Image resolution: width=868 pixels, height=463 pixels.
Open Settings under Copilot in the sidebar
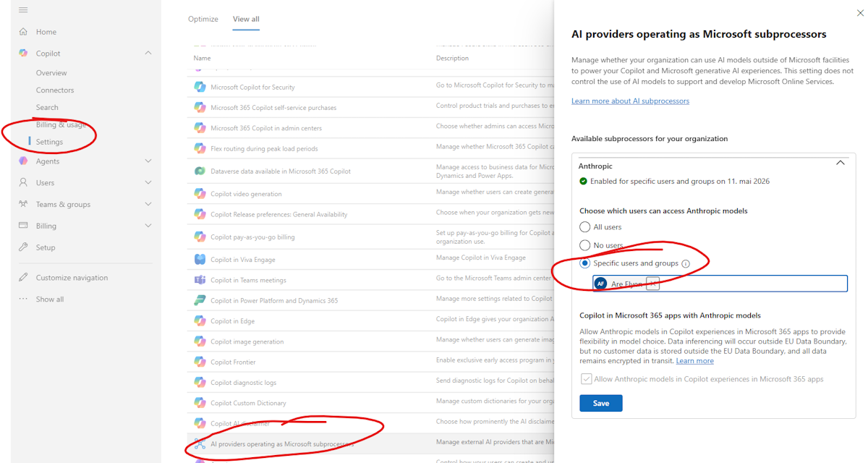point(49,142)
